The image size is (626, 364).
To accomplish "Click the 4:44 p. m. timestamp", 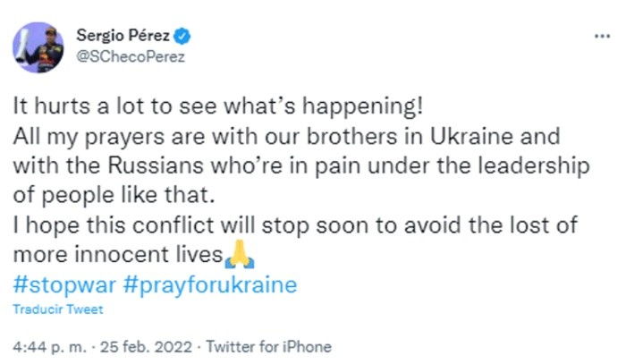I will [45, 346].
